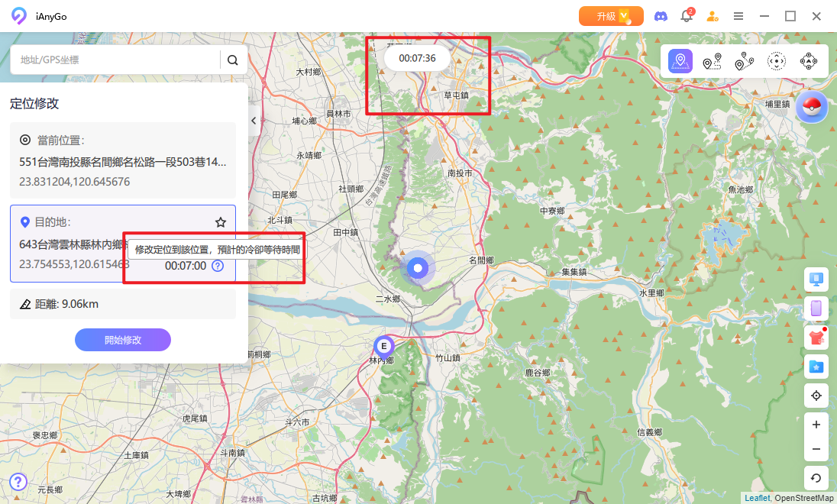Recenter the map with the locate icon

click(816, 396)
